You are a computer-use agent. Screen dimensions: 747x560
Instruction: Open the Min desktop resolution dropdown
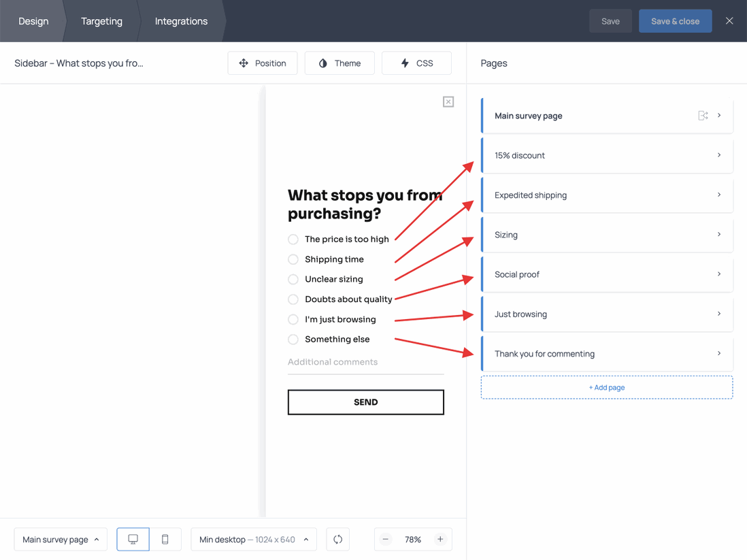tap(253, 539)
